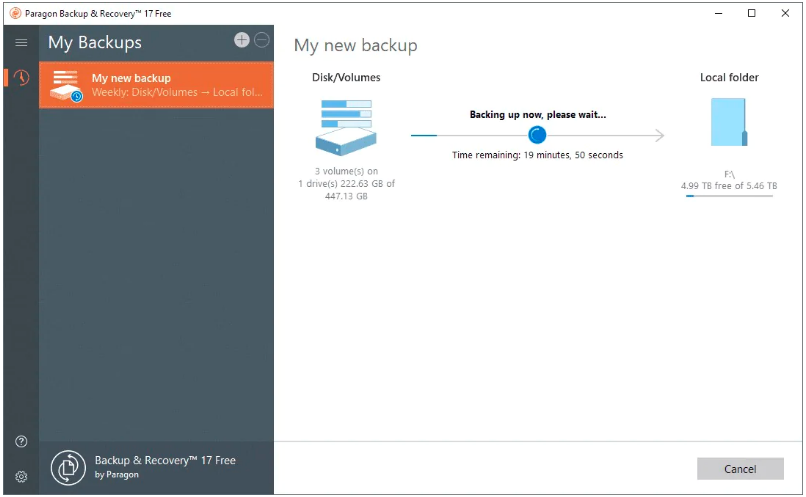This screenshot has width=806, height=497.
Task: Minimize the Paragon window
Action: pyautogui.click(x=719, y=13)
